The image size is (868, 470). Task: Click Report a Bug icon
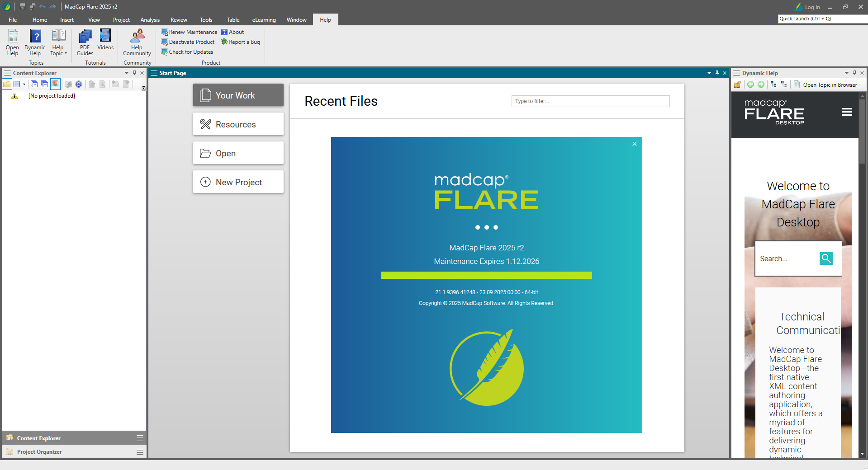pyautogui.click(x=224, y=42)
